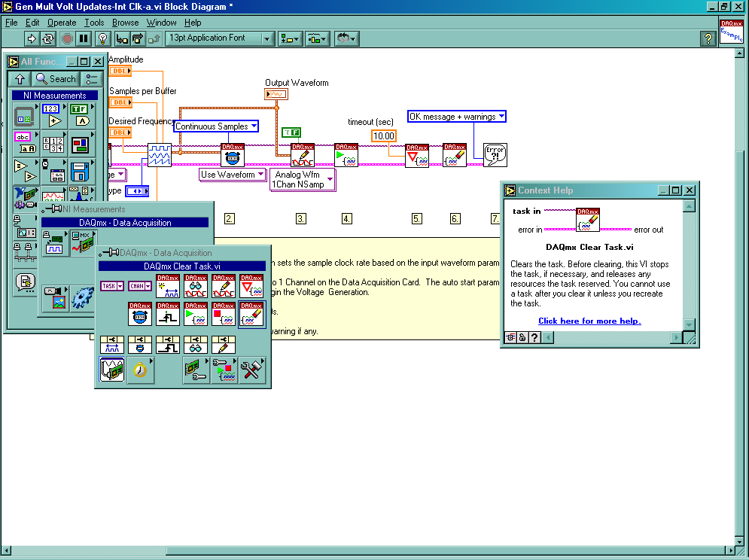Viewport: 749px width, 560px height.
Task: Open the Edit menu
Action: (x=32, y=23)
